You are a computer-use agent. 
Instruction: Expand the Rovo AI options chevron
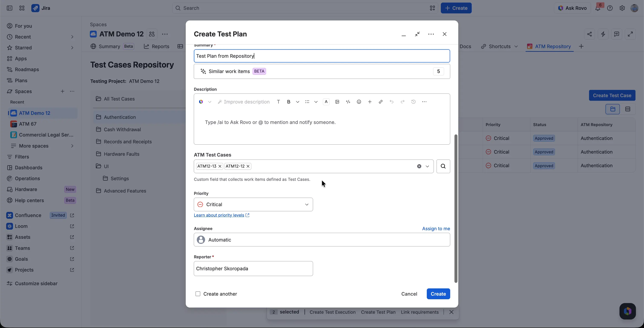pyautogui.click(x=210, y=102)
